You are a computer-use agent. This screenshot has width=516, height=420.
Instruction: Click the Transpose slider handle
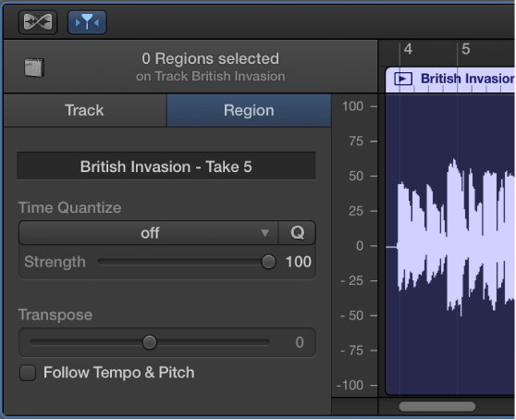coord(150,342)
